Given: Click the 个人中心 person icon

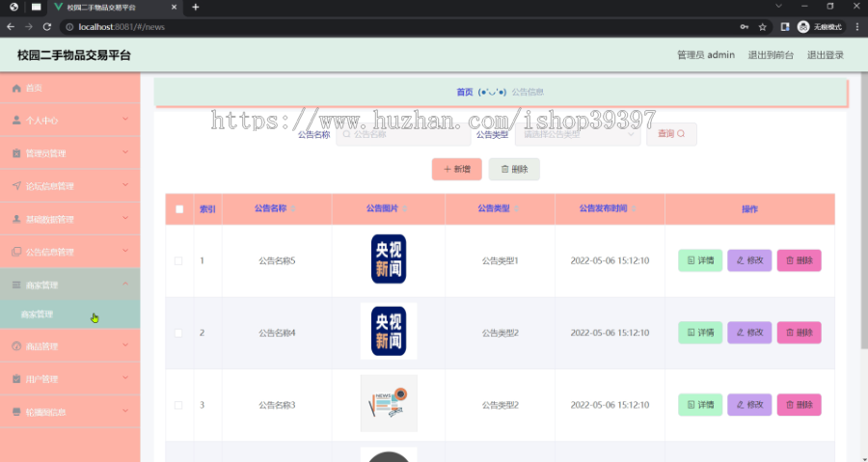Looking at the screenshot, I should 16,120.
